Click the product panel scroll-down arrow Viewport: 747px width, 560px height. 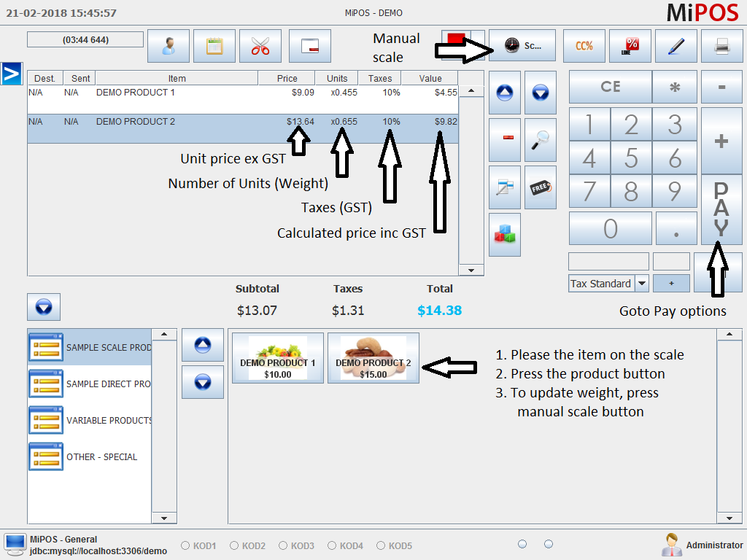pyautogui.click(x=729, y=518)
